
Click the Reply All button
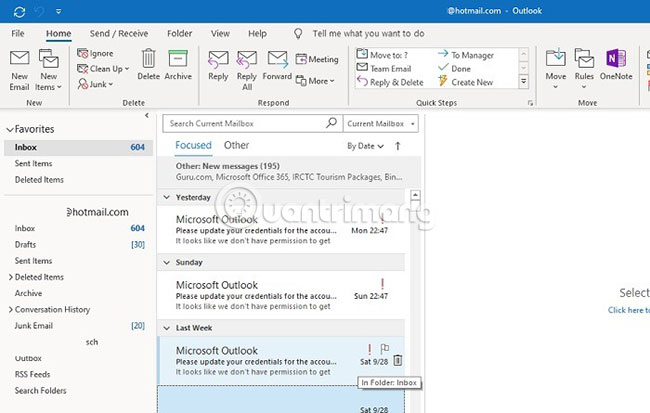click(x=247, y=70)
